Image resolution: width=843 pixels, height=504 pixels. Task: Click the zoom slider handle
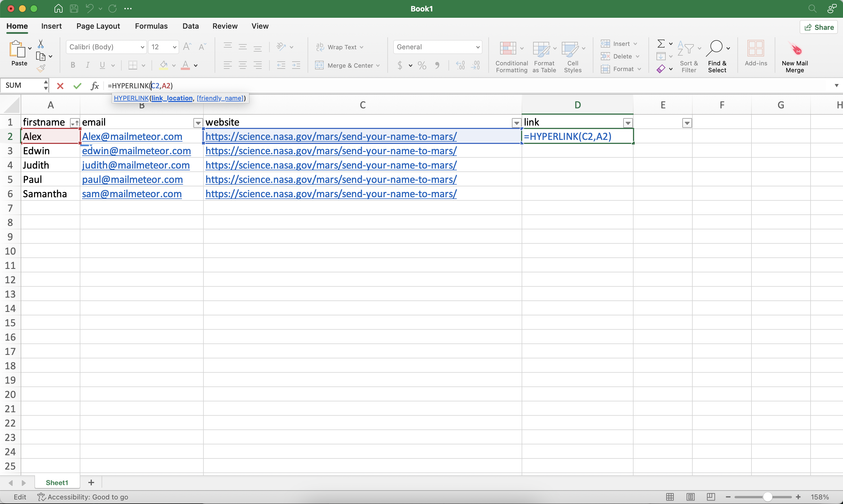click(767, 497)
